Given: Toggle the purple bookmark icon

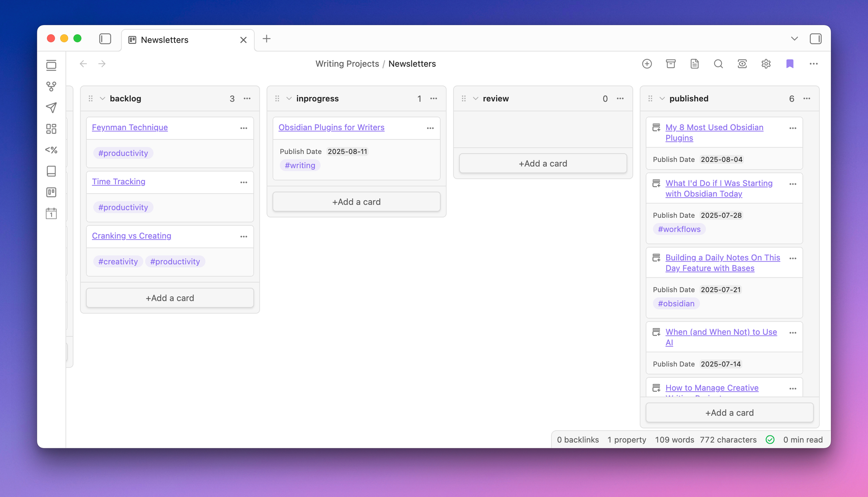Looking at the screenshot, I should (x=790, y=64).
